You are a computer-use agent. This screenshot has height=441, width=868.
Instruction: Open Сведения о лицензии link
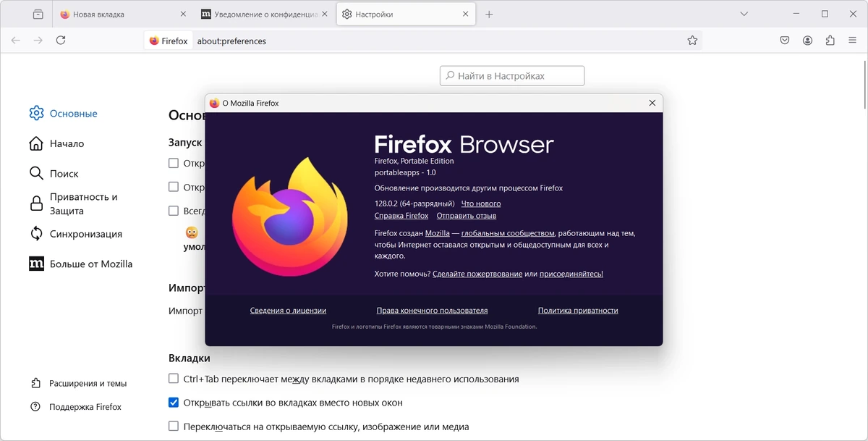click(x=288, y=310)
